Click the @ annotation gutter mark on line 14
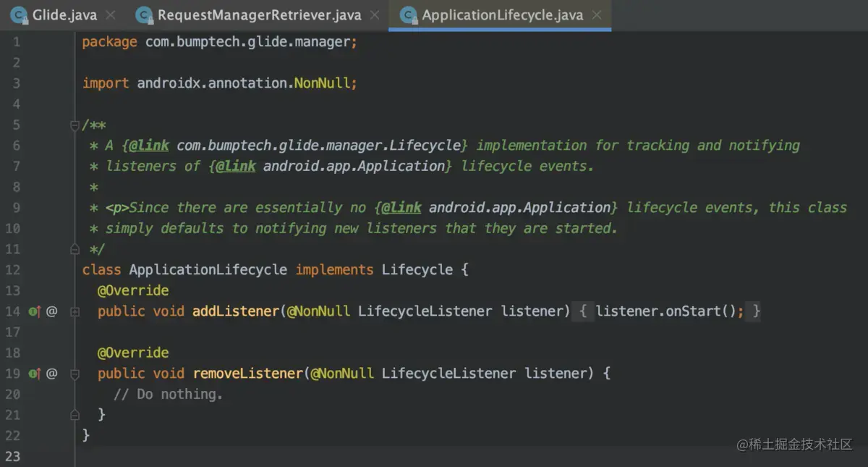The height and width of the screenshot is (467, 868). point(51,311)
